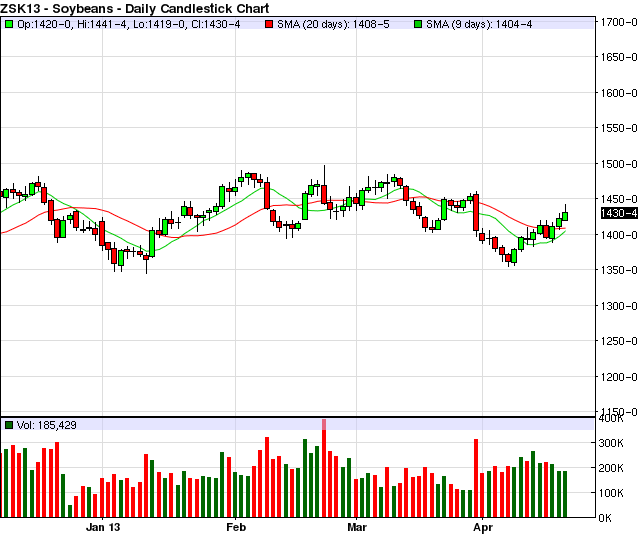This screenshot has width=640, height=536.
Task: Click the tallest pink-topped volume bar in late February
Action: 324,468
